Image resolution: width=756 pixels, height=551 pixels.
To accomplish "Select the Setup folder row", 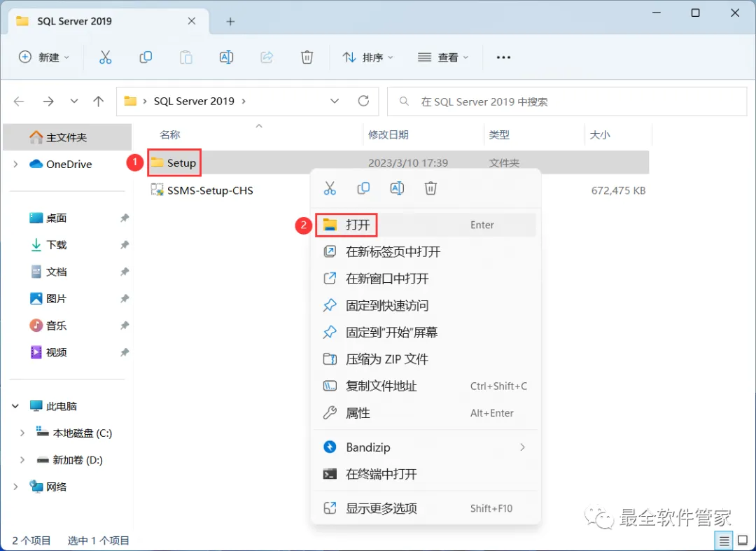I will (x=398, y=163).
